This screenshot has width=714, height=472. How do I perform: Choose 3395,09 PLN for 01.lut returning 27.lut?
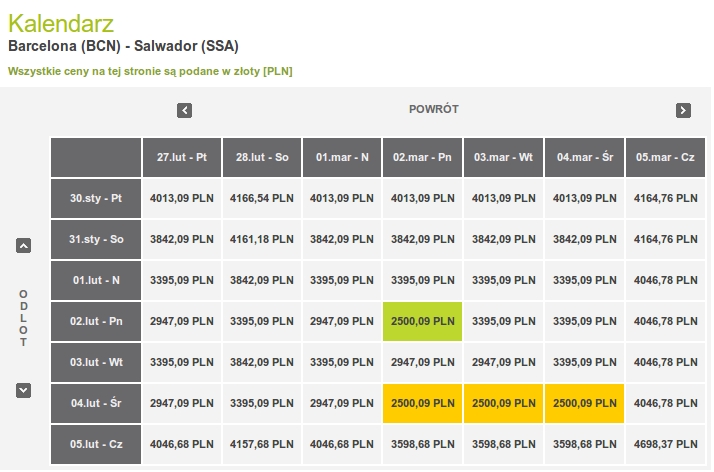pyautogui.click(x=182, y=280)
